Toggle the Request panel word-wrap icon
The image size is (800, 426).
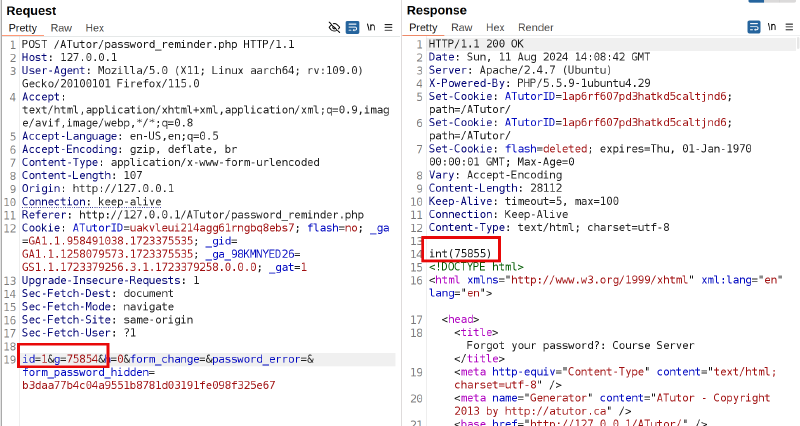[353, 28]
